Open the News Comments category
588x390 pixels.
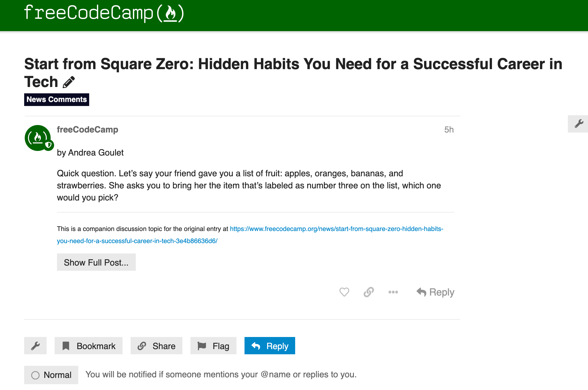[56, 99]
